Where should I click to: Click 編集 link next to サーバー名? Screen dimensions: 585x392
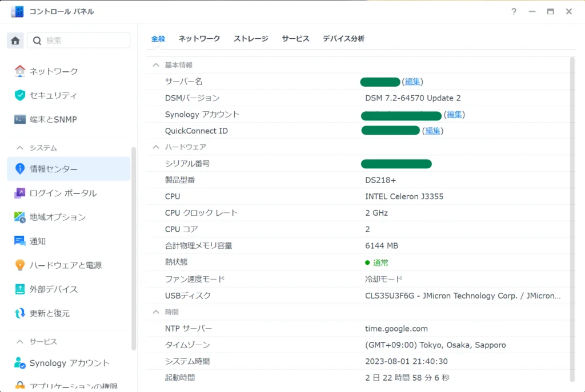pos(412,82)
